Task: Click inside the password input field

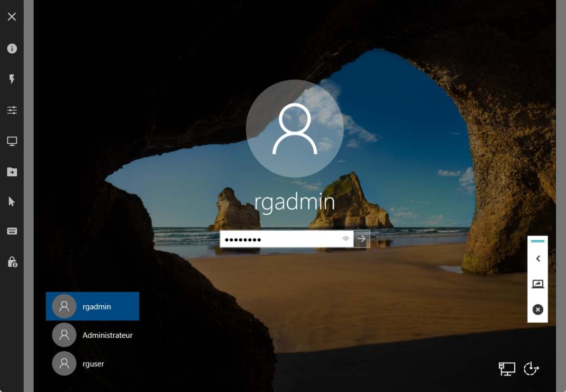Action: (x=280, y=239)
